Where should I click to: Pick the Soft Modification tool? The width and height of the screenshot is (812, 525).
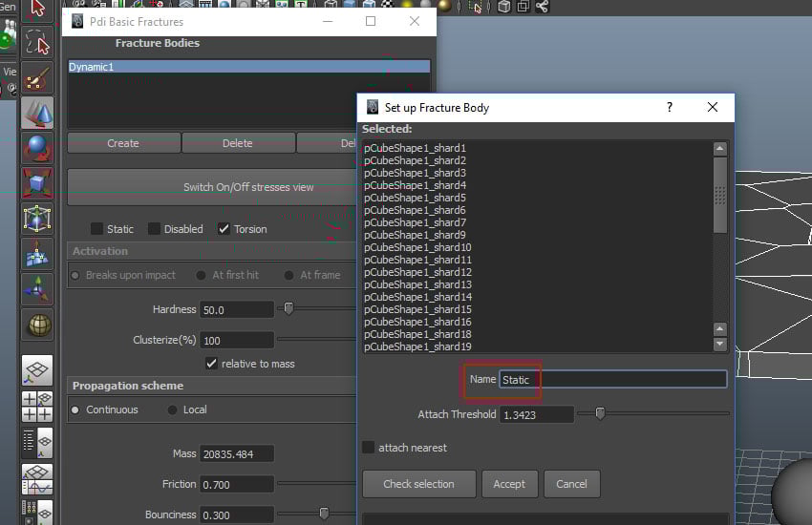point(37,254)
